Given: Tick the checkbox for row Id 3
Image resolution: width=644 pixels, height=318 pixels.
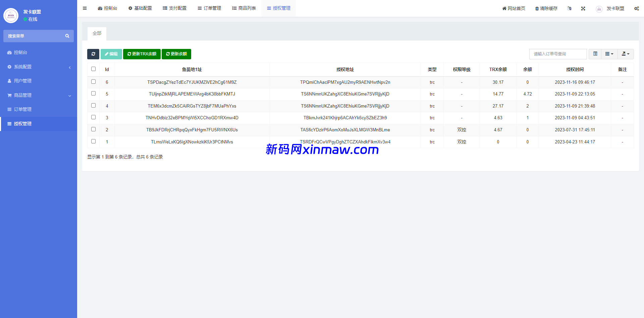Looking at the screenshot, I should pyautogui.click(x=94, y=117).
